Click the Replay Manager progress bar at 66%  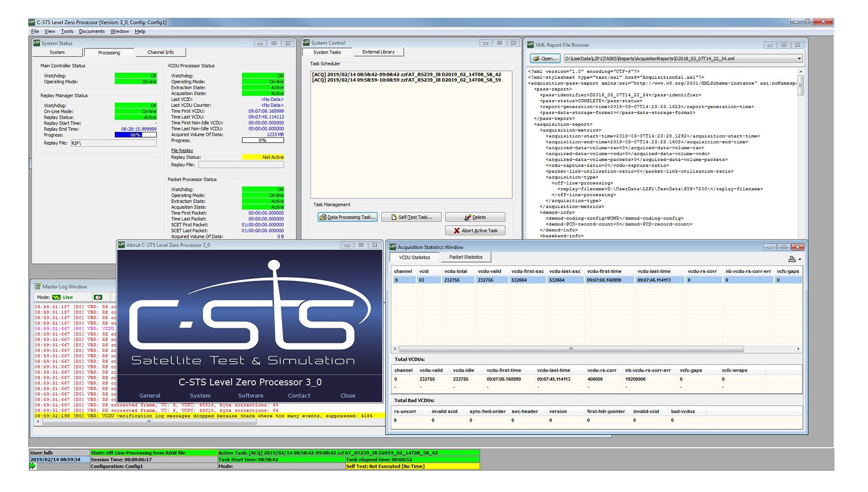pyautogui.click(x=135, y=135)
